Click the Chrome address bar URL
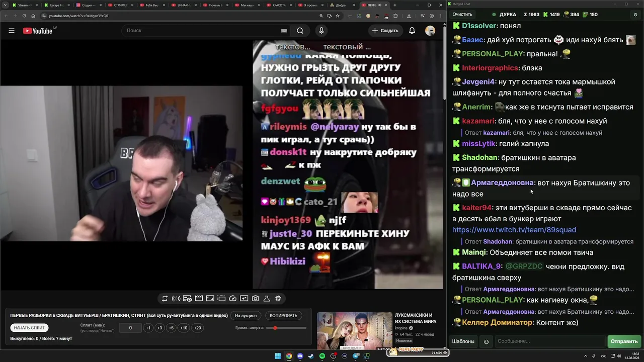This screenshot has height=362, width=644. click(x=78, y=16)
